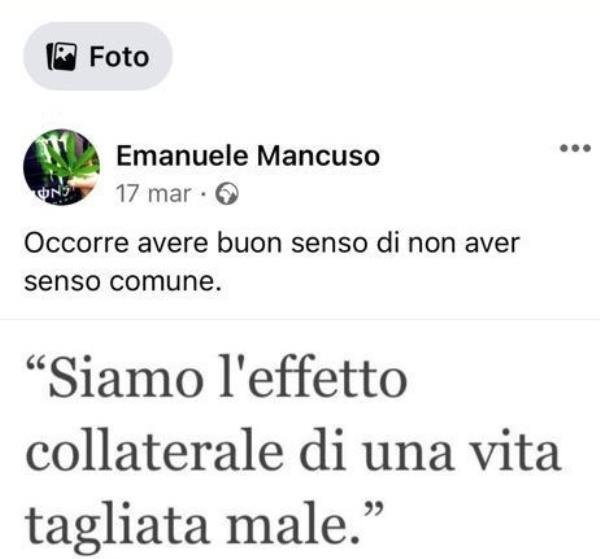
Task: Tap the 'senso comune.' caption line
Action: pos(123,282)
